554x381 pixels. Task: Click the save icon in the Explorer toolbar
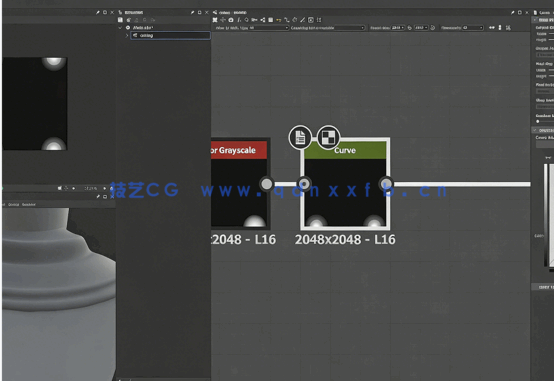120,20
